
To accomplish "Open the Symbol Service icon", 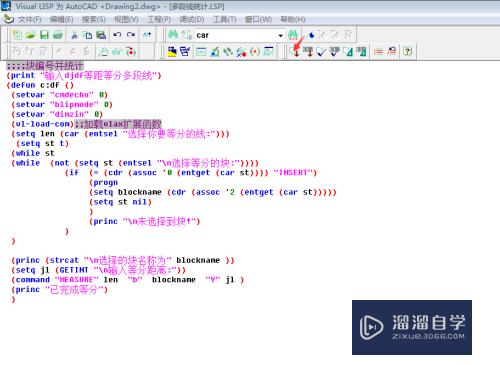I will (241, 52).
